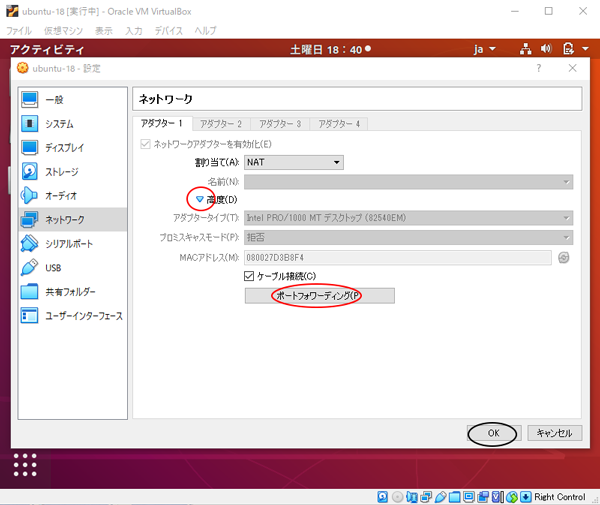Screen dimensions: 600x505
Task: Click the keyboard capture arrow icon
Action: pos(526,497)
